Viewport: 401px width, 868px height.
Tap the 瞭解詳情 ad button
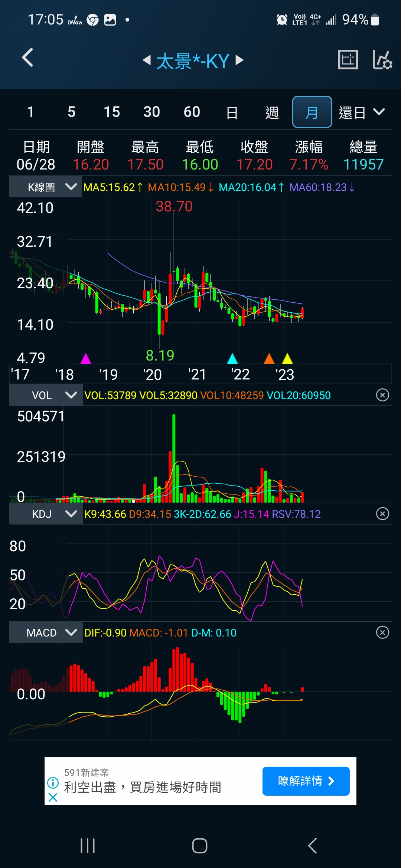306,781
